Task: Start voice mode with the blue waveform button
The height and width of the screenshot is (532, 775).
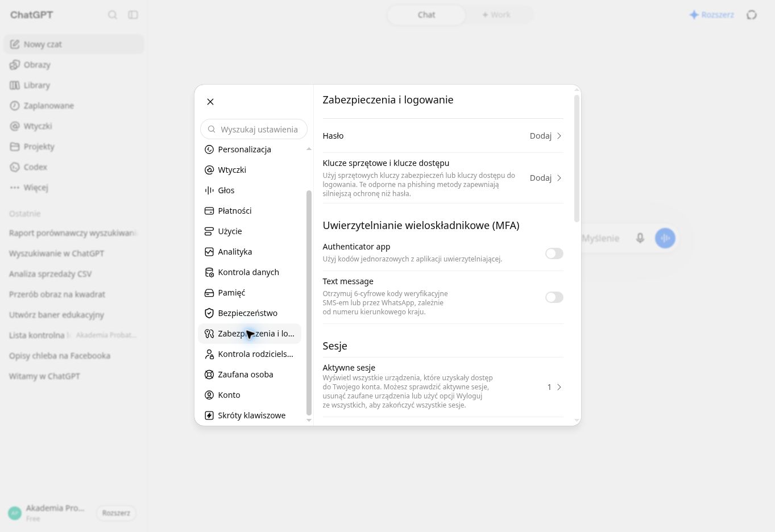Action: click(x=665, y=238)
